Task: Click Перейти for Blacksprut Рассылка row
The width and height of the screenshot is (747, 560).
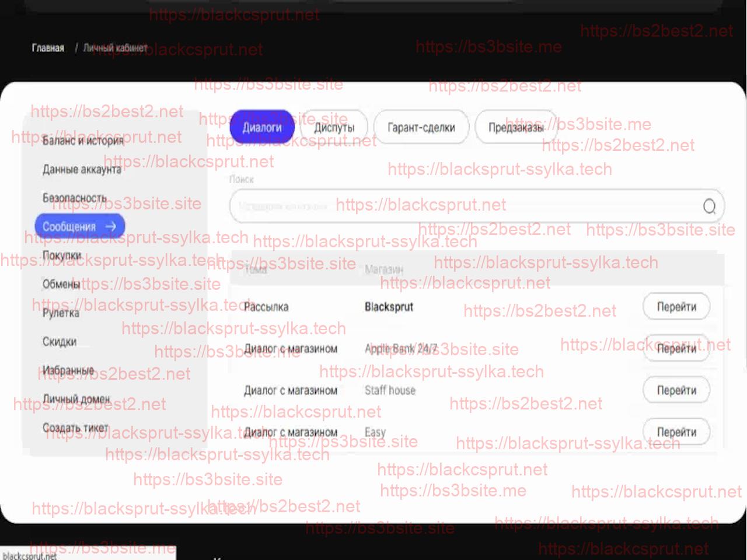Action: point(676,306)
